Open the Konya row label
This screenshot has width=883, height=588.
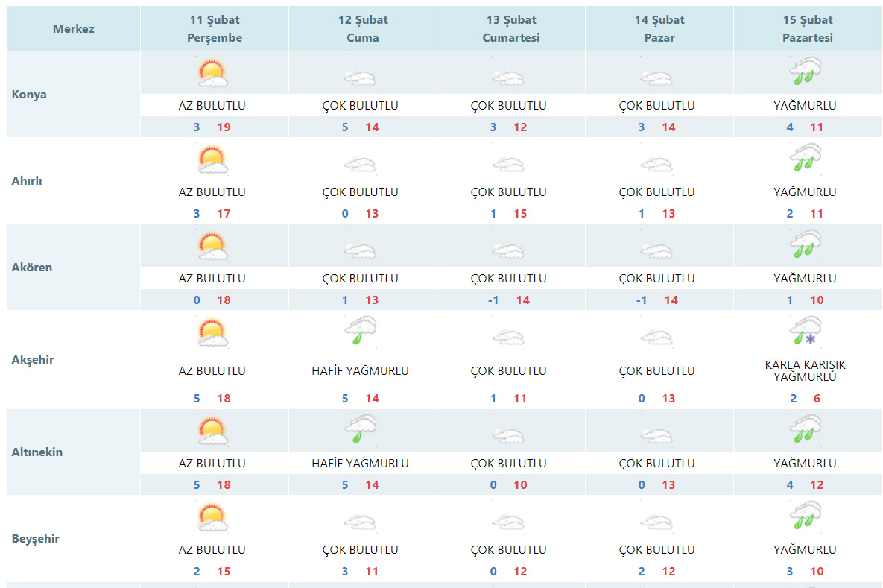[x=29, y=95]
